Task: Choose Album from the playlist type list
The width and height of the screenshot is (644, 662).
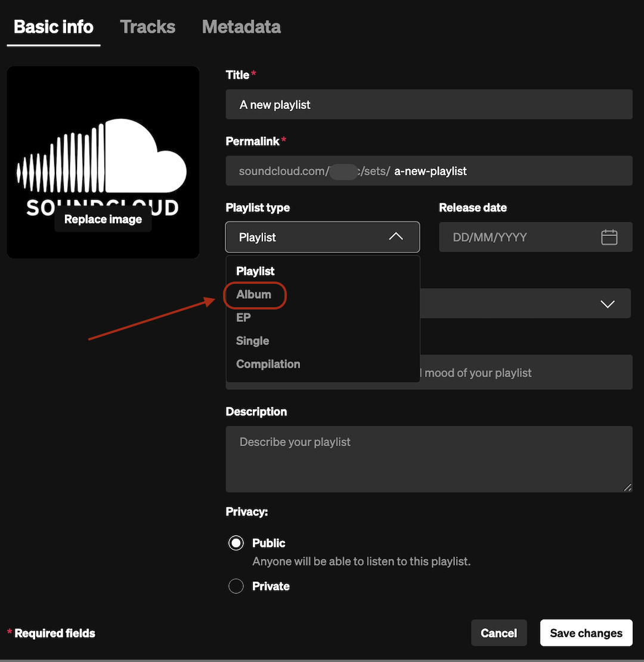Action: [254, 295]
